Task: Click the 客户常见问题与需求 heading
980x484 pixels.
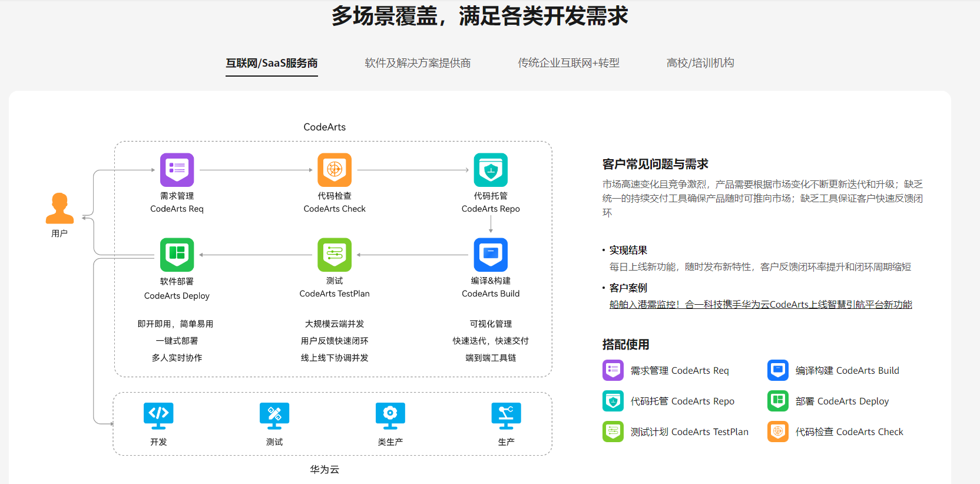Action: coord(655,164)
